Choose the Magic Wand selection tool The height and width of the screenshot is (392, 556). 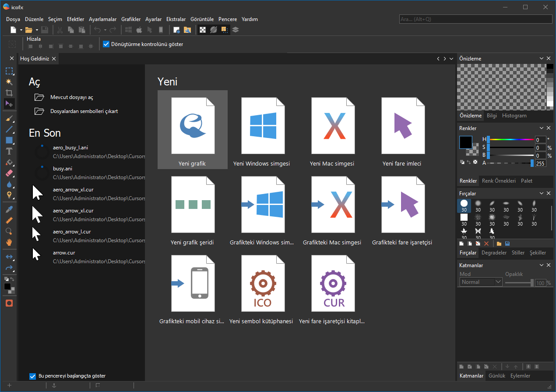pos(9,82)
